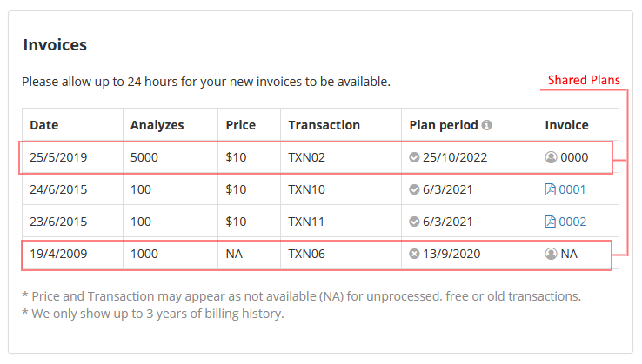Click the Price column header

tap(240, 125)
